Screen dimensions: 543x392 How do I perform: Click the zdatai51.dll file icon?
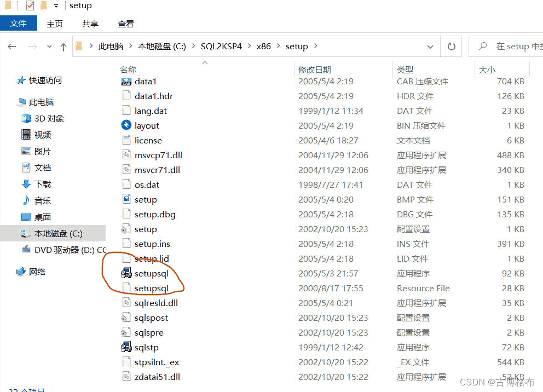coord(126,377)
